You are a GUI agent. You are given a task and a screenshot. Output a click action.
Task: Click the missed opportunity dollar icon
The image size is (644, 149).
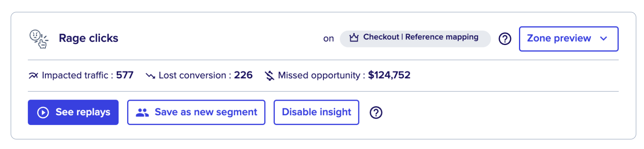click(269, 76)
